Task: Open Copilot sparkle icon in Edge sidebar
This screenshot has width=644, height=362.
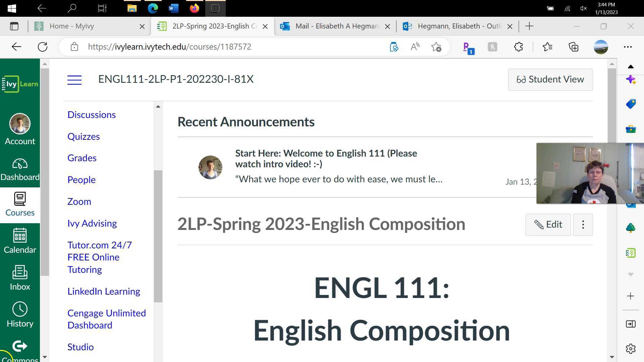Action: 631,80
